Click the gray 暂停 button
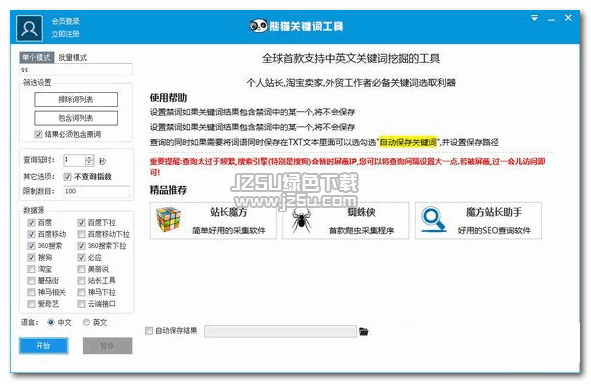The height and width of the screenshot is (384, 591). point(107,346)
